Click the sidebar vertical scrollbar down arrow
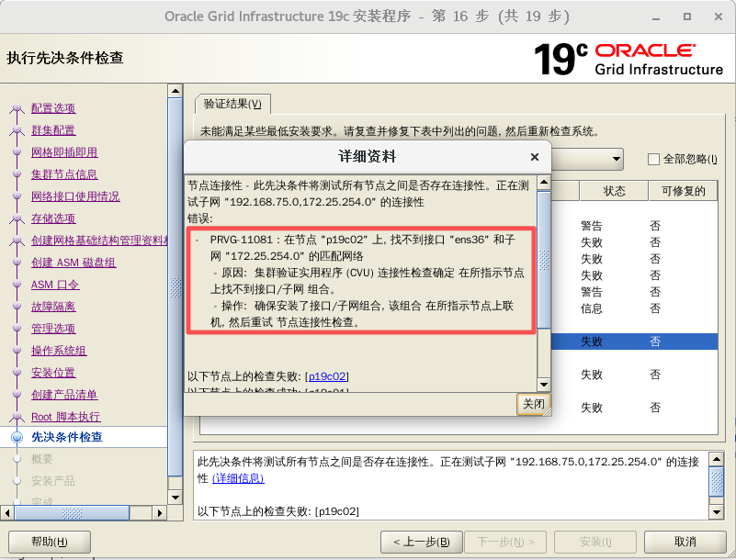736x560 pixels. (x=176, y=498)
